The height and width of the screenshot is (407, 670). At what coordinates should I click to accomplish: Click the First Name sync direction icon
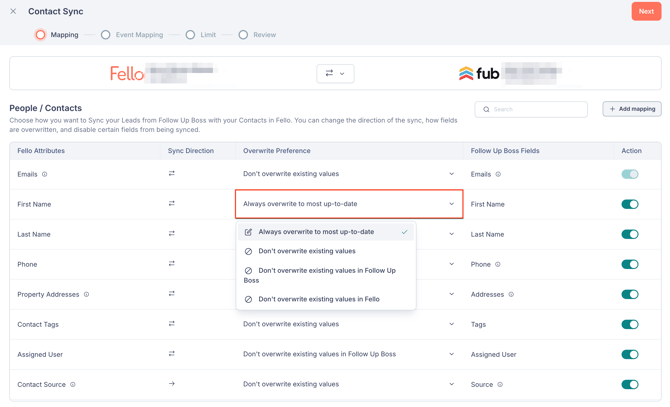tap(172, 204)
